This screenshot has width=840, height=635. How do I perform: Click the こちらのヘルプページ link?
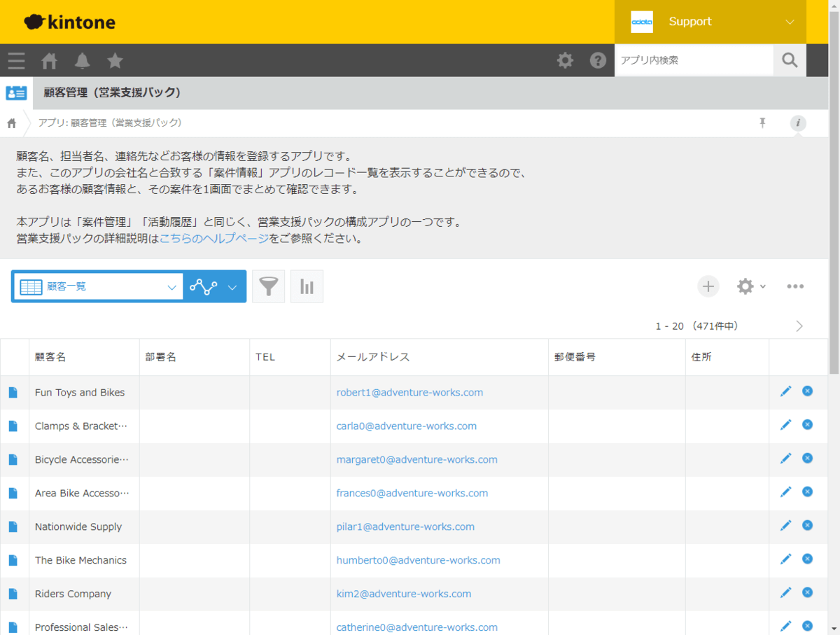(x=214, y=239)
